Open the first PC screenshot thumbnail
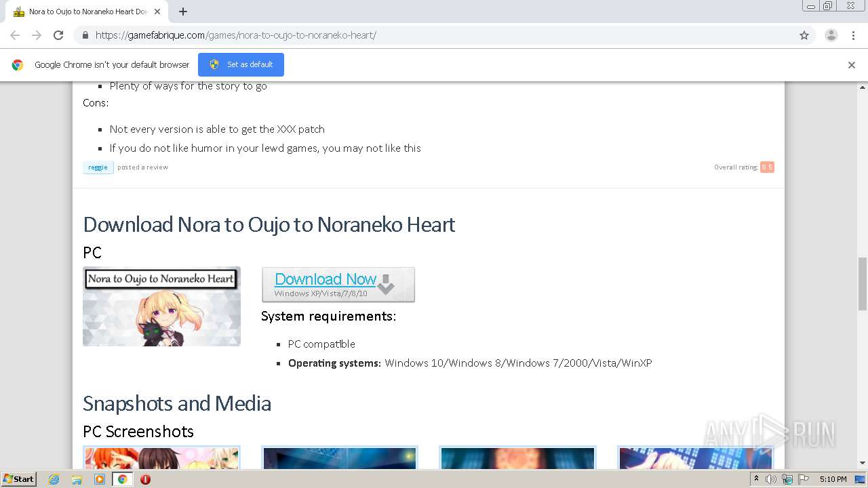Image resolution: width=868 pixels, height=488 pixels. click(161, 458)
